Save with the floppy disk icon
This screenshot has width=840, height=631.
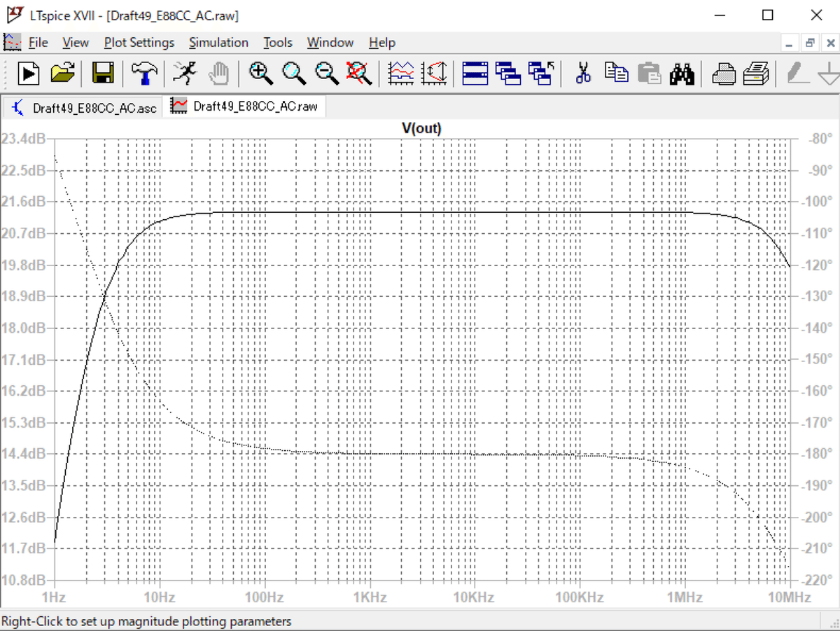tap(104, 73)
